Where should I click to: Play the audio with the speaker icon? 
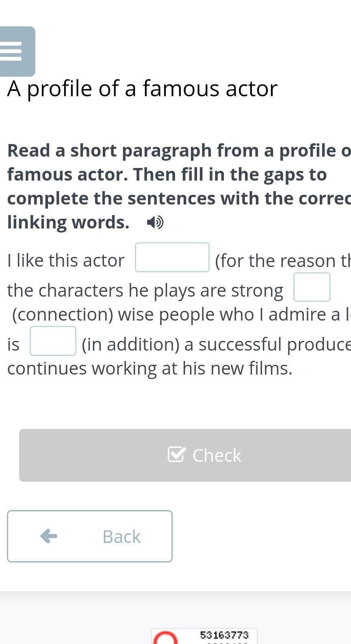tap(155, 222)
